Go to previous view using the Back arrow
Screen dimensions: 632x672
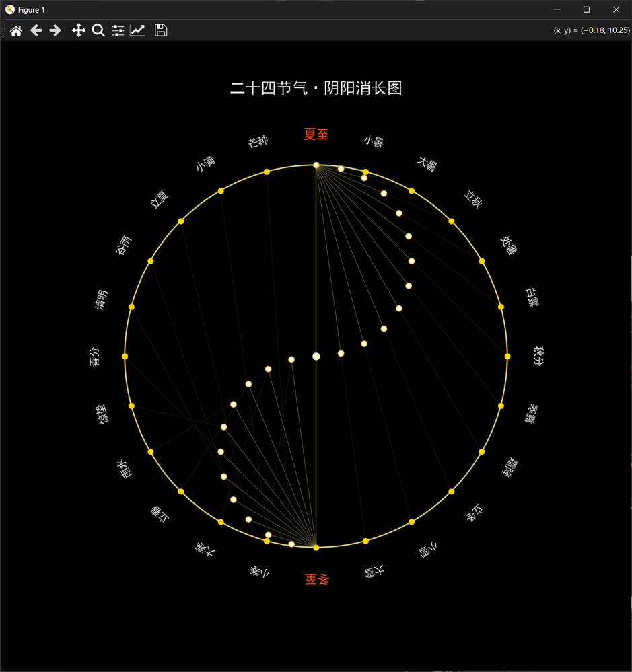(36, 30)
